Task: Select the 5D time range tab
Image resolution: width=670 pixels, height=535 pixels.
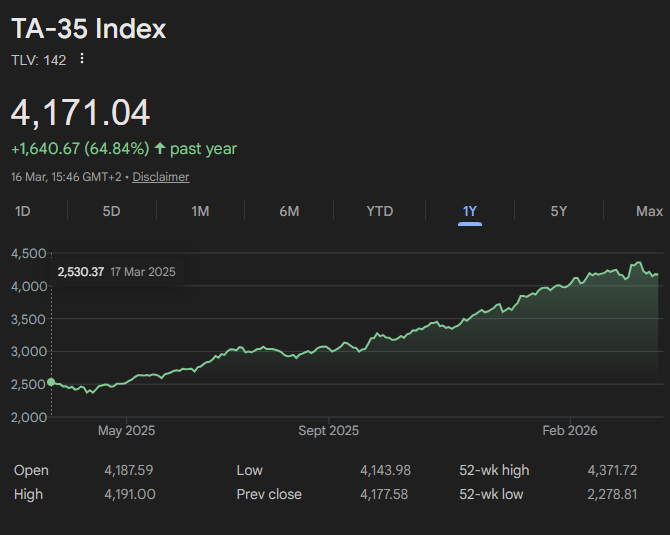Action: [x=111, y=211]
